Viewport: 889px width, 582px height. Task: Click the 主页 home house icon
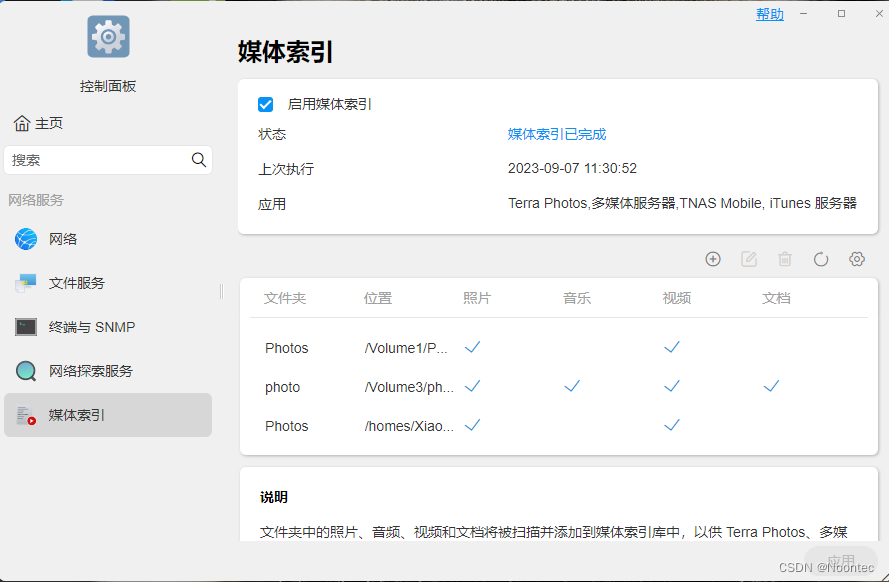click(22, 122)
